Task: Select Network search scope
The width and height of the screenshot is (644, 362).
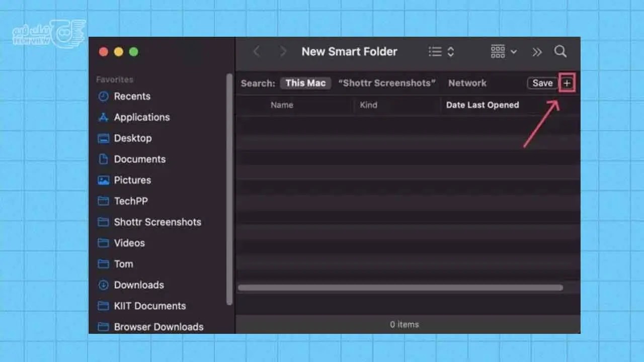Action: coord(467,83)
